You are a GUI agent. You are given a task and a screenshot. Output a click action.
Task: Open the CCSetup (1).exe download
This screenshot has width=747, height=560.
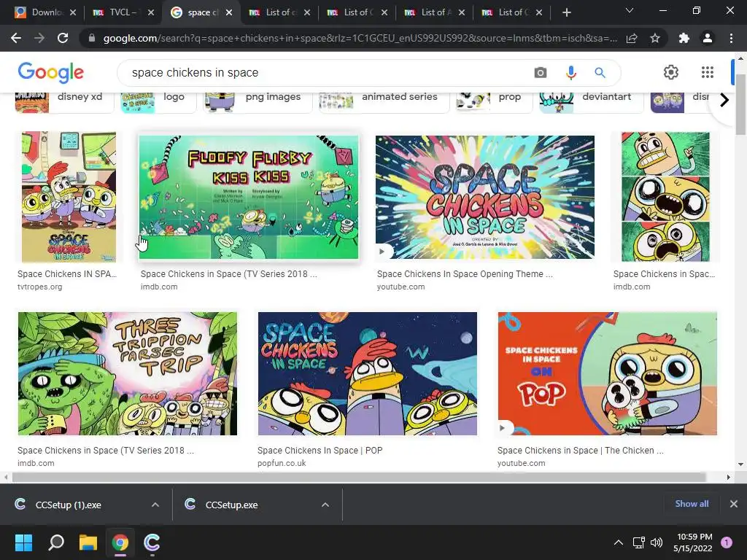(68, 505)
